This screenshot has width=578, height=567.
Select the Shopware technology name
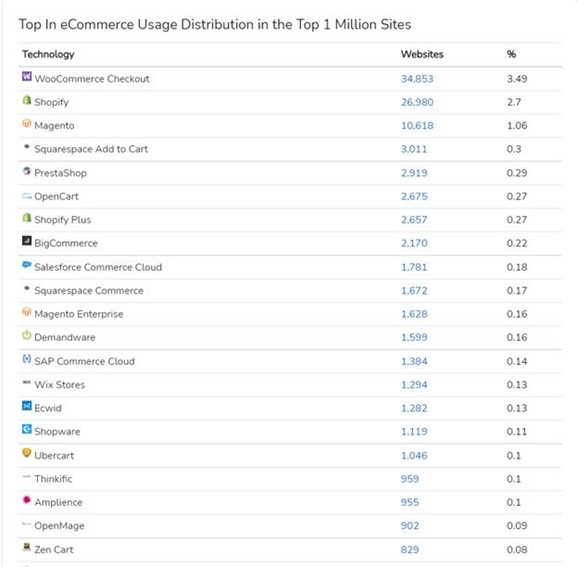[57, 432]
